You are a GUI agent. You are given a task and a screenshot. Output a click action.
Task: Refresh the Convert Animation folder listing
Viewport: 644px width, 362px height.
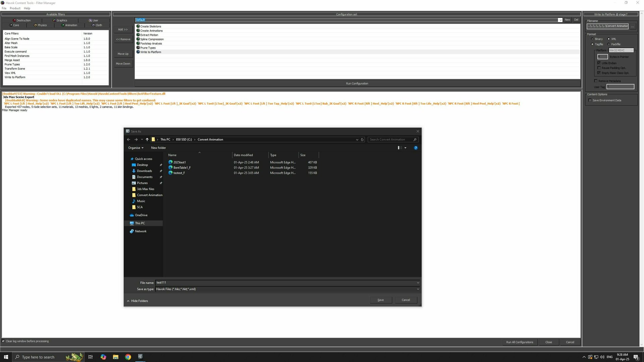(x=362, y=139)
